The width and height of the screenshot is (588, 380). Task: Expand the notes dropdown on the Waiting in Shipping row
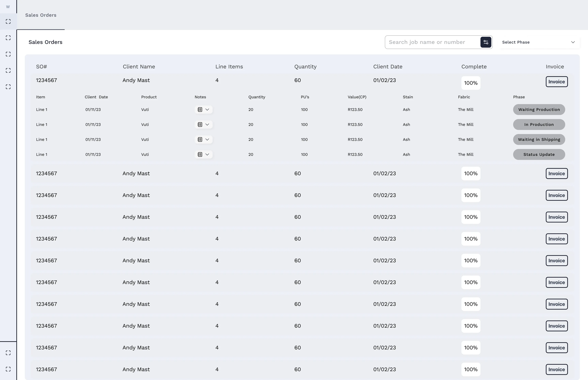click(207, 139)
